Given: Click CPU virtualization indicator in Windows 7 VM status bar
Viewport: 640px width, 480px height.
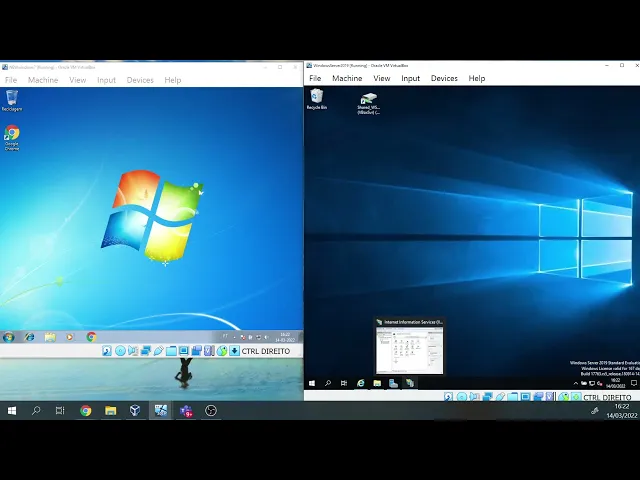Looking at the screenshot, I should click(209, 351).
